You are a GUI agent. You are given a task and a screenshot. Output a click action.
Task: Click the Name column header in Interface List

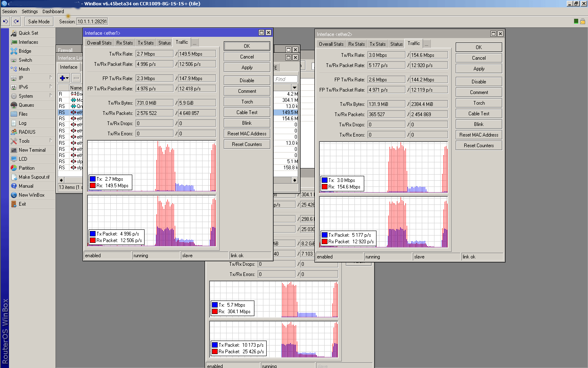point(76,88)
